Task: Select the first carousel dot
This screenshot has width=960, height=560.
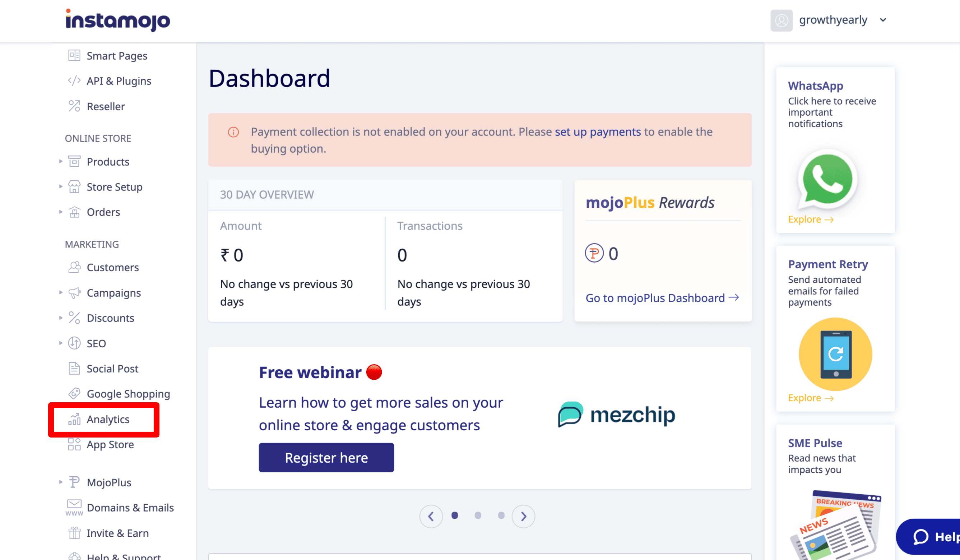Action: [454, 515]
